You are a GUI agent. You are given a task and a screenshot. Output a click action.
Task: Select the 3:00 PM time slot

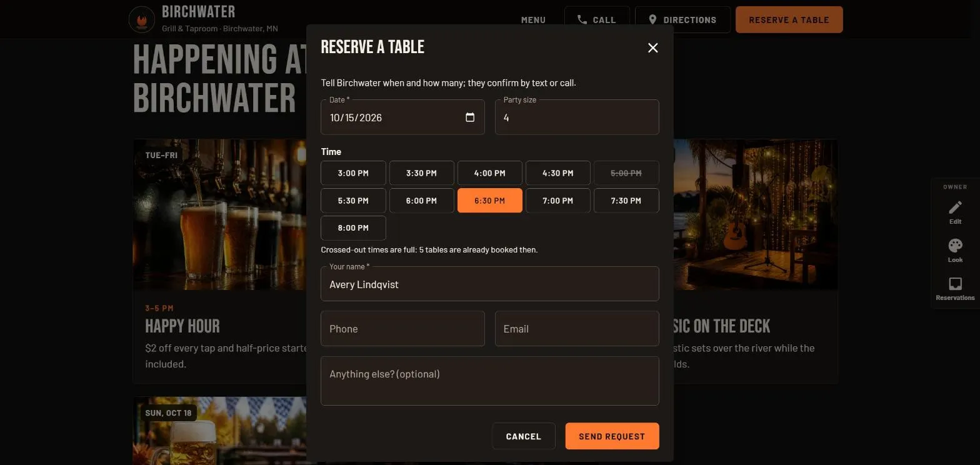coord(353,173)
